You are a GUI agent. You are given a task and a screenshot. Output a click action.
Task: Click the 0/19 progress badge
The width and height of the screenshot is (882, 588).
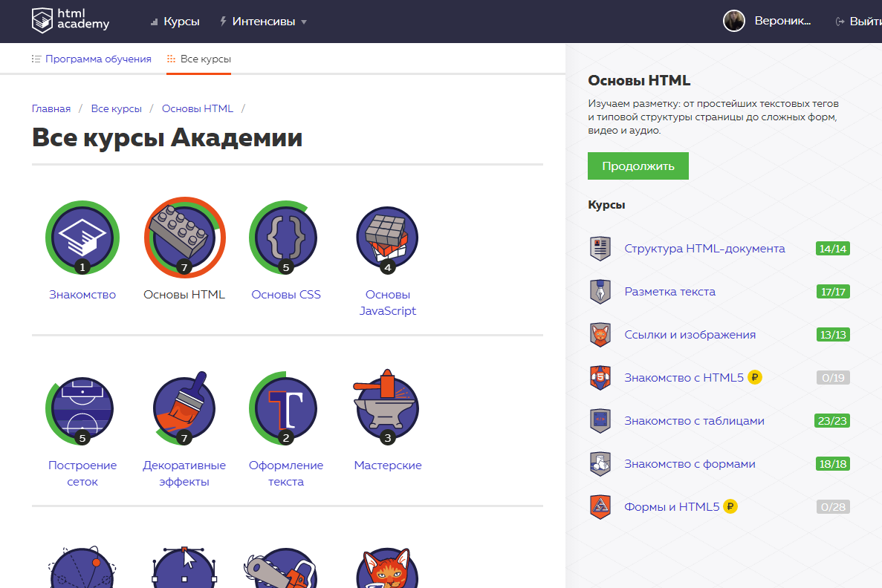(x=832, y=377)
